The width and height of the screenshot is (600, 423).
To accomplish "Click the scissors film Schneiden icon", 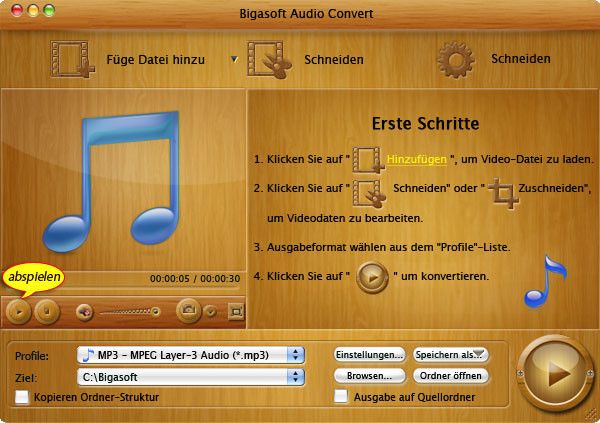I will pyautogui.click(x=269, y=60).
